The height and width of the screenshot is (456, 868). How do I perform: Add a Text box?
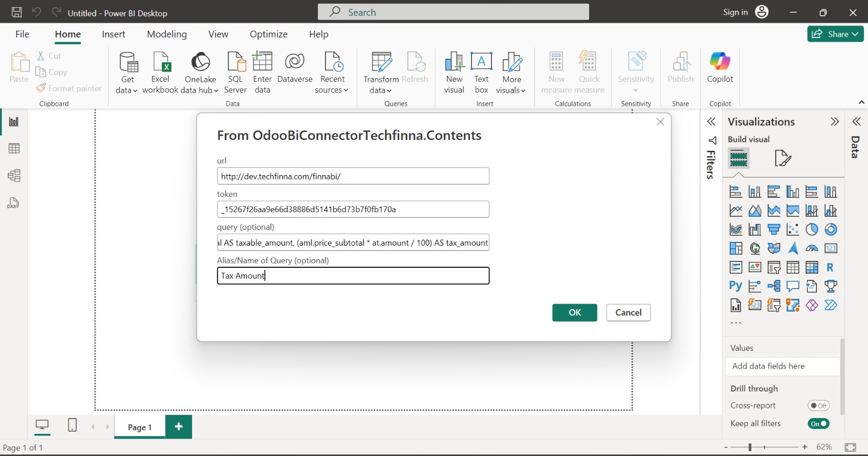pos(482,73)
